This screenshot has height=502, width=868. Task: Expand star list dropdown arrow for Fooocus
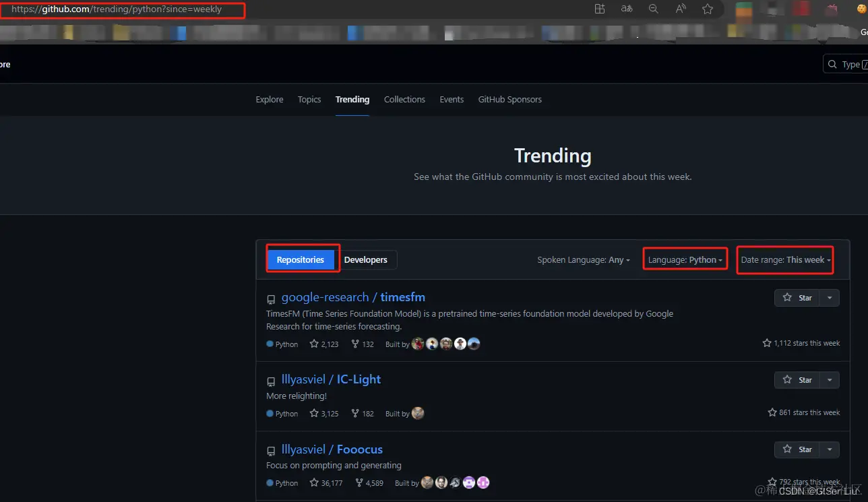click(x=830, y=449)
